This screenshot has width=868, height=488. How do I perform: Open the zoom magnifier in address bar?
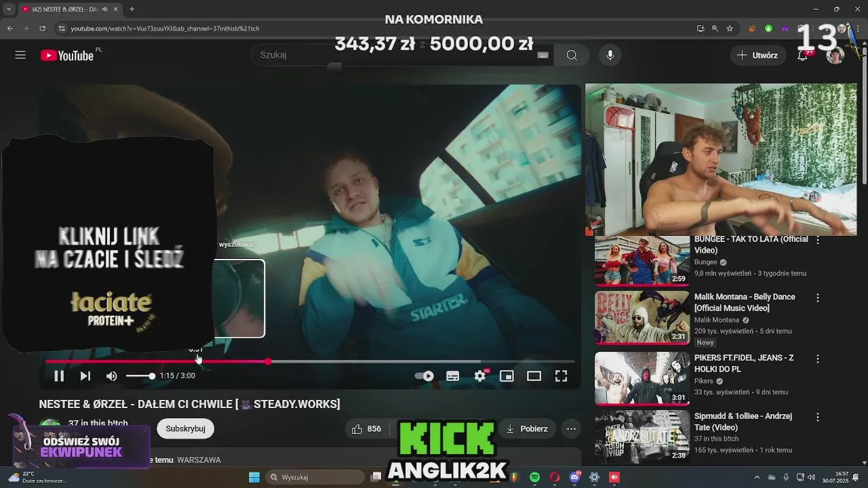[715, 28]
